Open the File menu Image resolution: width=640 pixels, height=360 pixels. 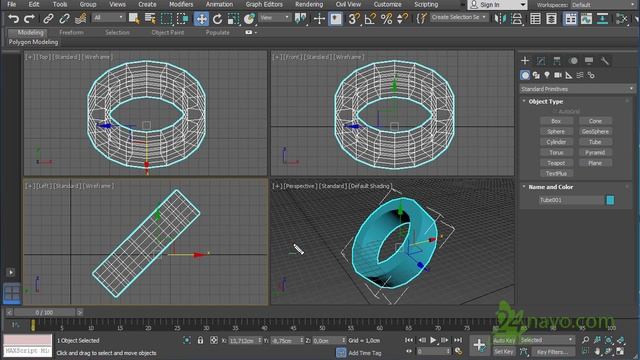click(12, 4)
